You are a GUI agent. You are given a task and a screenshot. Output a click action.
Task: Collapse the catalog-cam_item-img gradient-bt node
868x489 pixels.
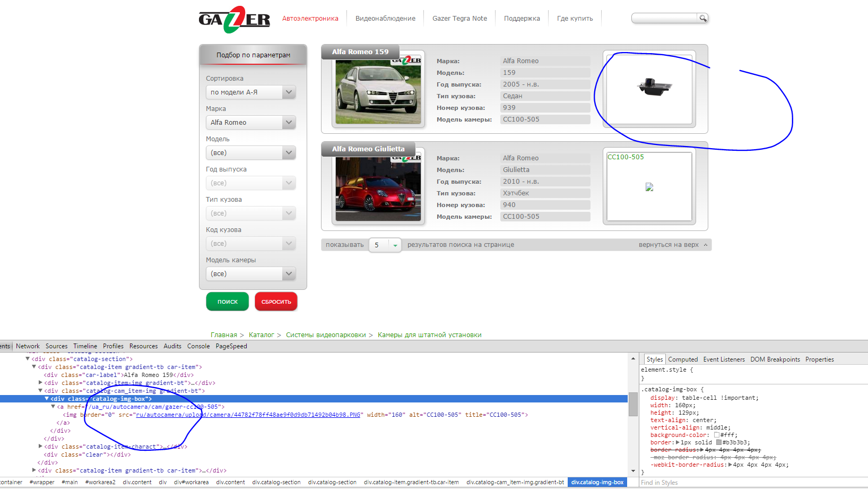40,390
